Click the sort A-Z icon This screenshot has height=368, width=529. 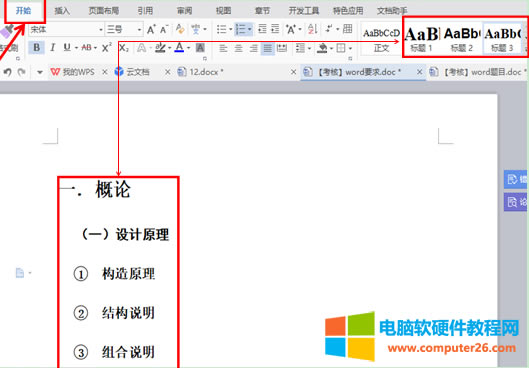tap(313, 29)
